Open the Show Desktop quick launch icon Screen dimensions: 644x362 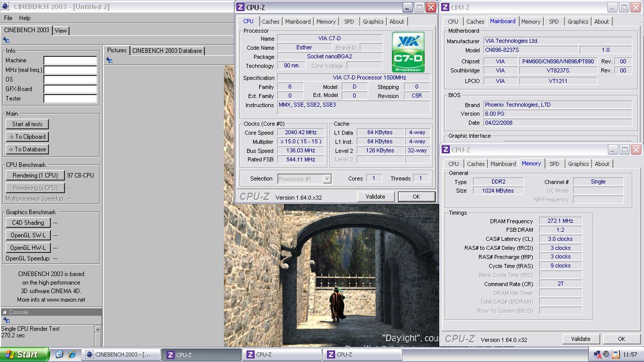pos(59,354)
